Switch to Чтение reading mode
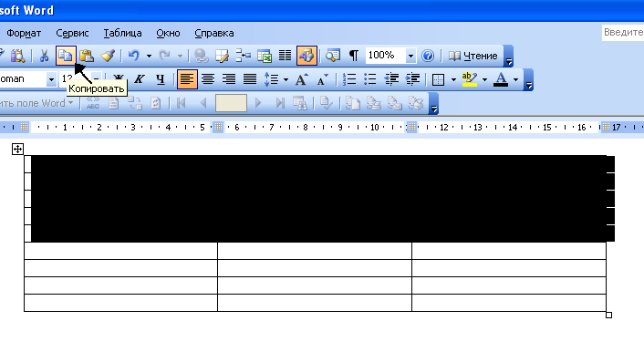Screen dimensions: 644x342 [473, 56]
